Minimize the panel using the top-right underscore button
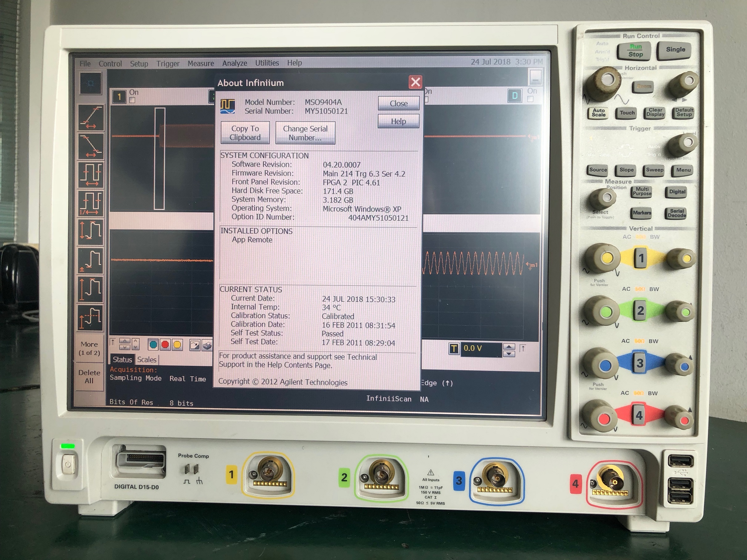 coord(535,77)
